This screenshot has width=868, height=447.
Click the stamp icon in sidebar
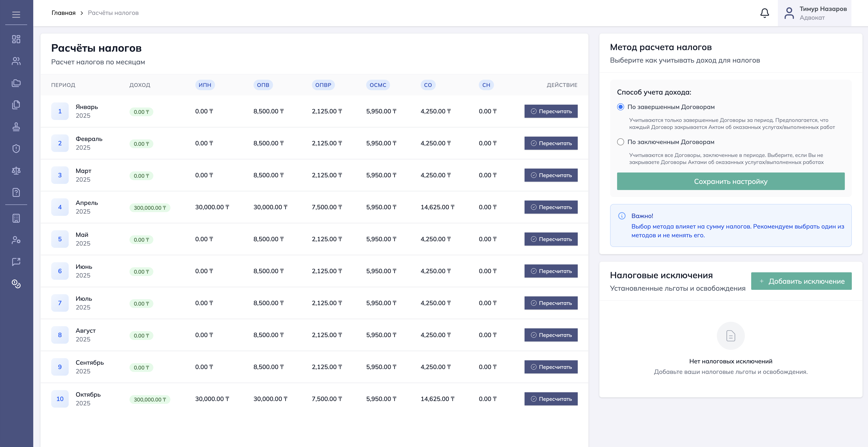[x=16, y=127]
